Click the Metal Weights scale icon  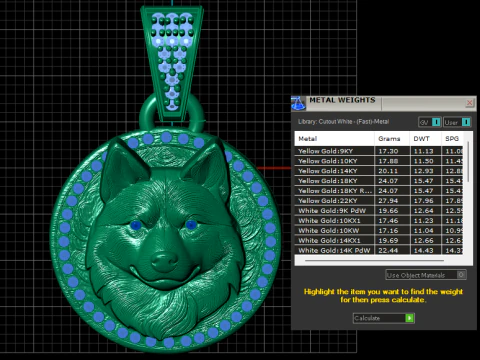click(298, 103)
